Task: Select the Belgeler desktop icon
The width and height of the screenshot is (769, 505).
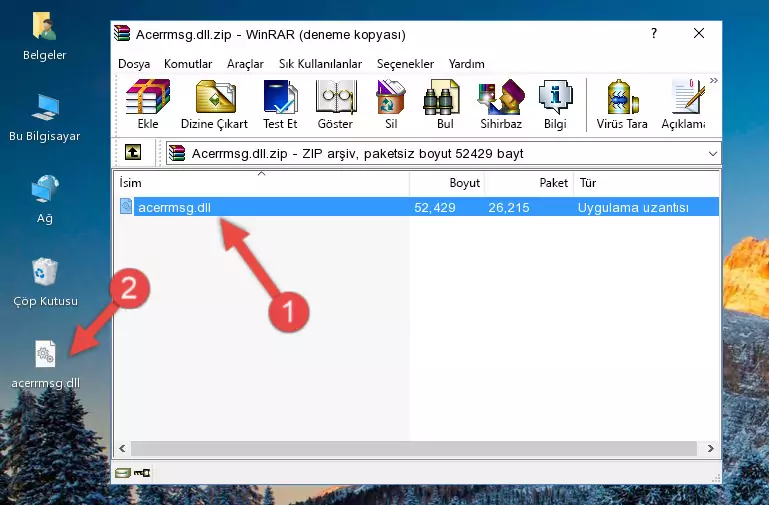Action: pyautogui.click(x=44, y=37)
